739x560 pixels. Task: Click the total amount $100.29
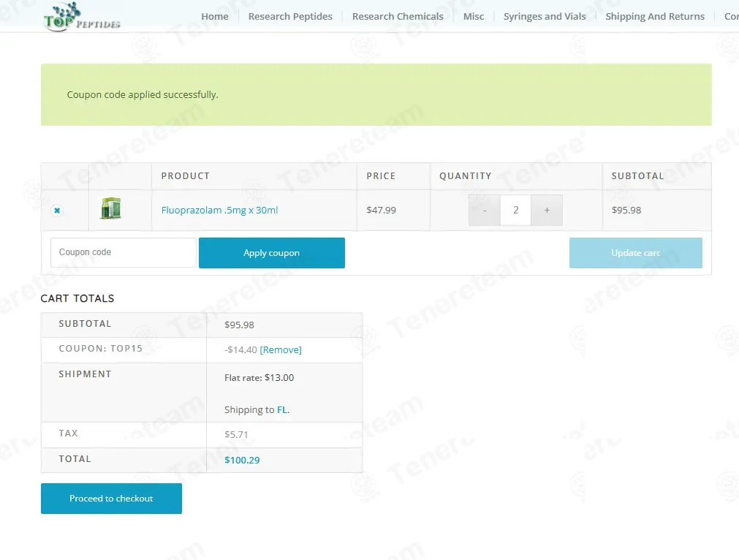pos(242,460)
